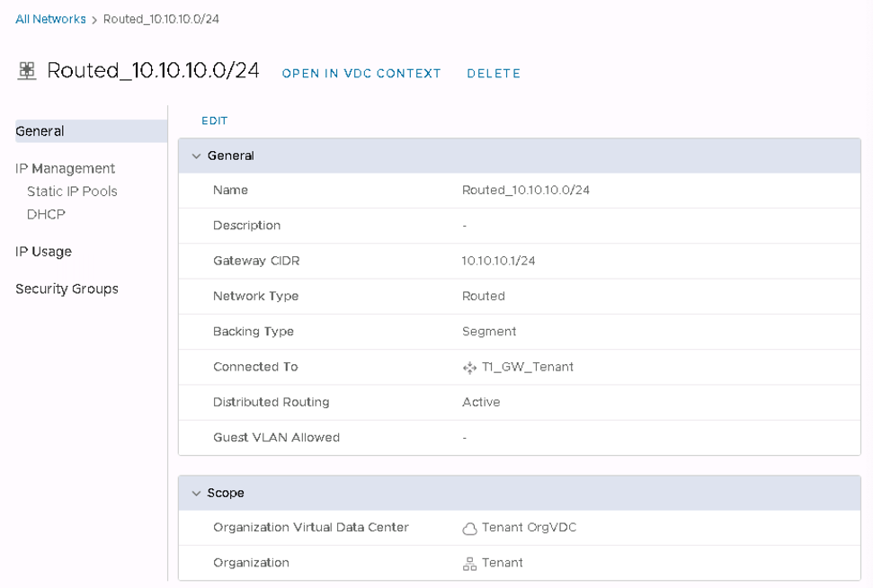
Task: Open Security Groups page
Action: 67,289
